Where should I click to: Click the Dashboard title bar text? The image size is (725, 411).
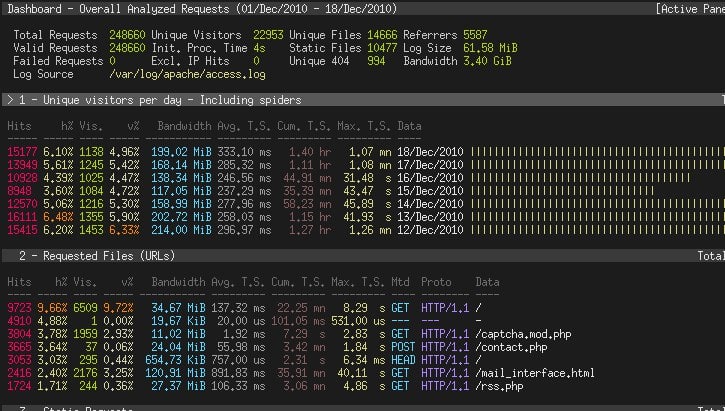click(202, 9)
